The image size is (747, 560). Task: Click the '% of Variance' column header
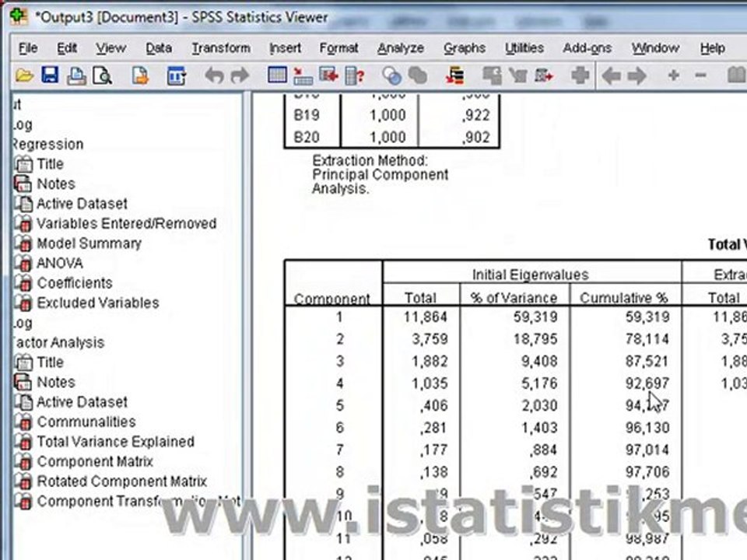click(x=514, y=298)
